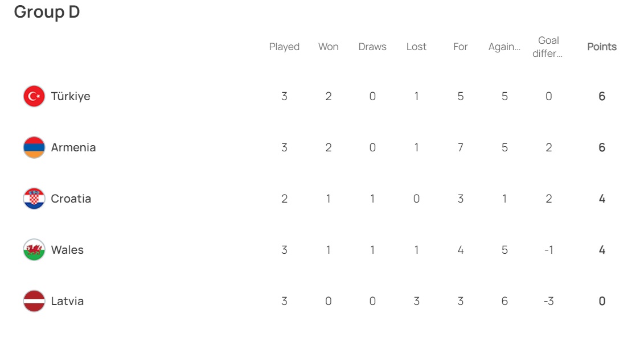Select the Lost column header
The width and height of the screenshot is (644, 342).
click(x=416, y=47)
